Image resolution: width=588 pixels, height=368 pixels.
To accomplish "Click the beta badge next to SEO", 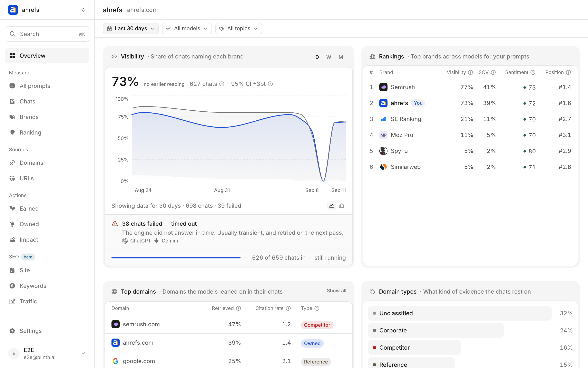I will tap(28, 257).
